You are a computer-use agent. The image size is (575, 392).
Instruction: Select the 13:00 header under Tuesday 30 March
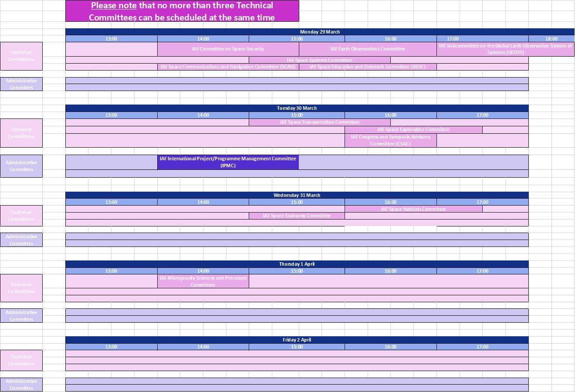coord(112,115)
